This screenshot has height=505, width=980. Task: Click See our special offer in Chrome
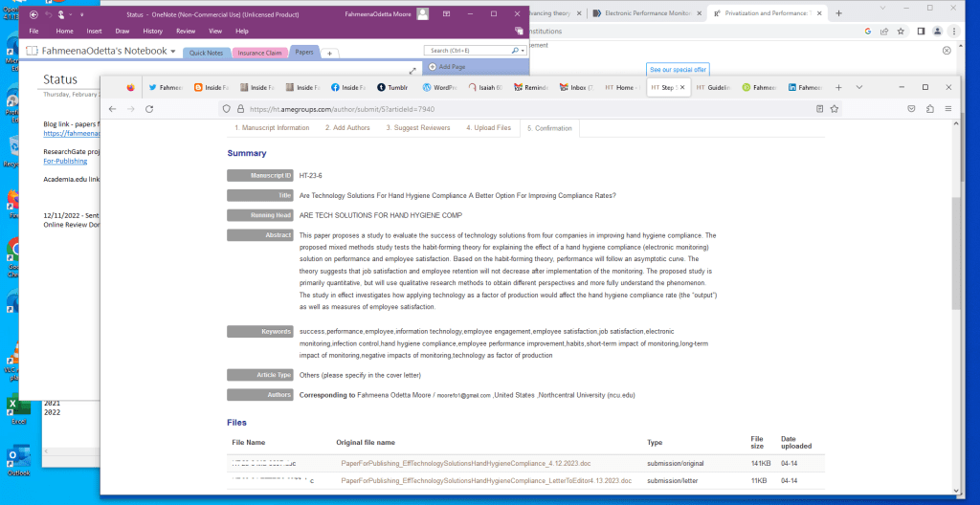(x=679, y=70)
